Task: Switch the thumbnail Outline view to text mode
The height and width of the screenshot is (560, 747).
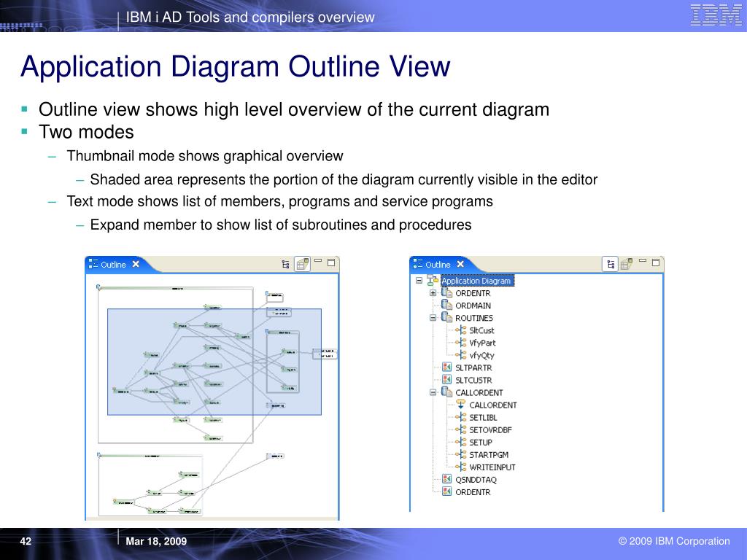Action: (286, 264)
